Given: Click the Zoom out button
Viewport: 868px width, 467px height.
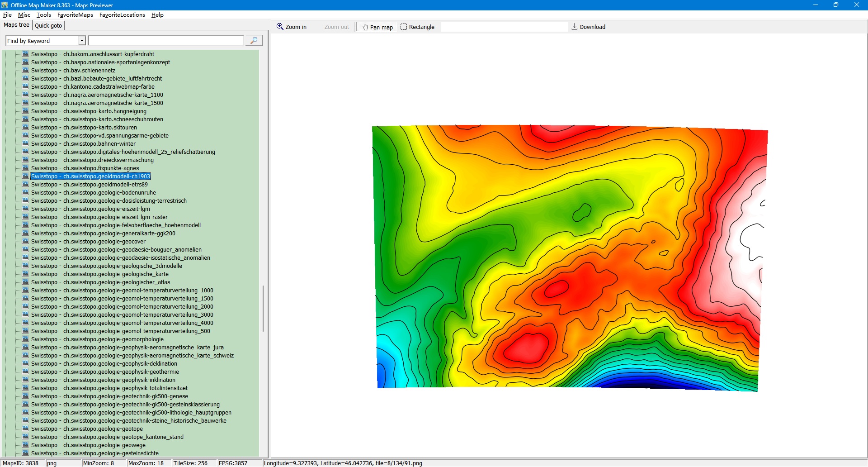Looking at the screenshot, I should point(336,27).
